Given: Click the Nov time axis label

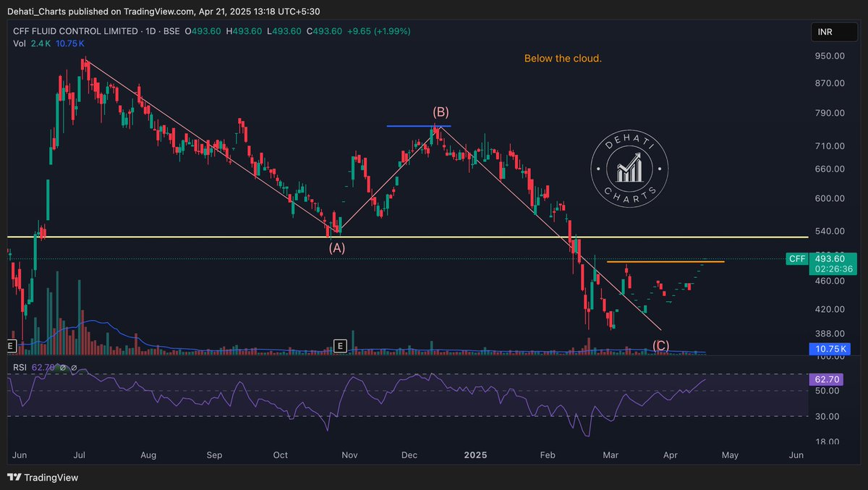Looking at the screenshot, I should pos(349,455).
